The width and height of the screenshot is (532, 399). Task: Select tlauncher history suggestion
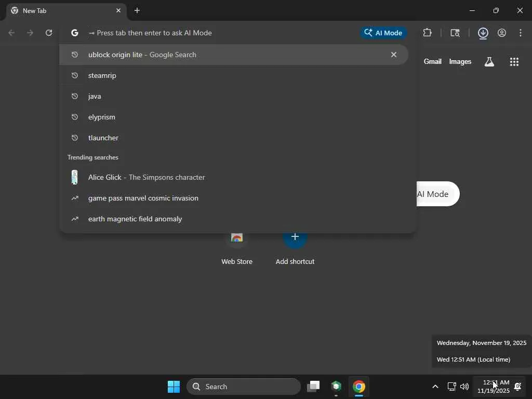pos(233,138)
